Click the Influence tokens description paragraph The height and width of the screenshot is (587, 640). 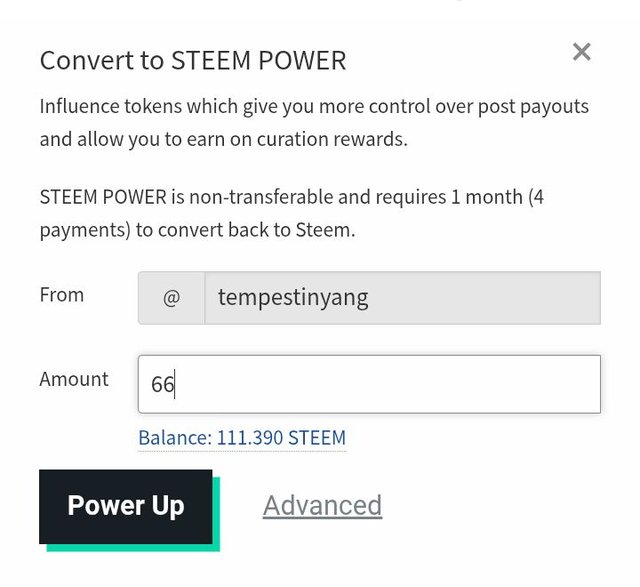(x=314, y=122)
